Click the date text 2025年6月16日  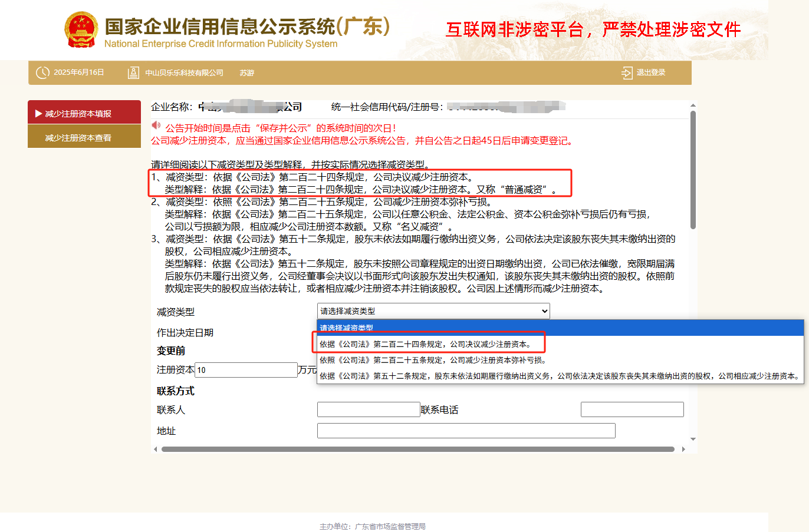coord(78,72)
